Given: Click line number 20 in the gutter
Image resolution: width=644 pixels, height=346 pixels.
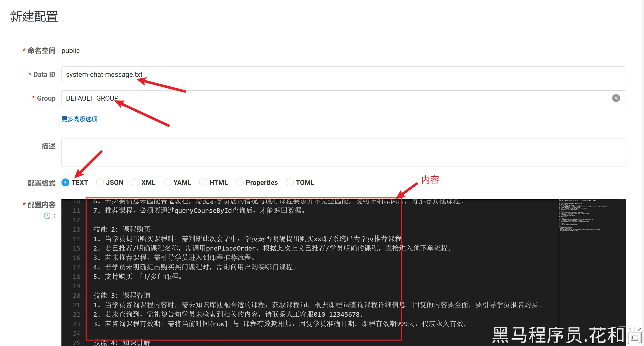Looking at the screenshot, I should [76, 296].
